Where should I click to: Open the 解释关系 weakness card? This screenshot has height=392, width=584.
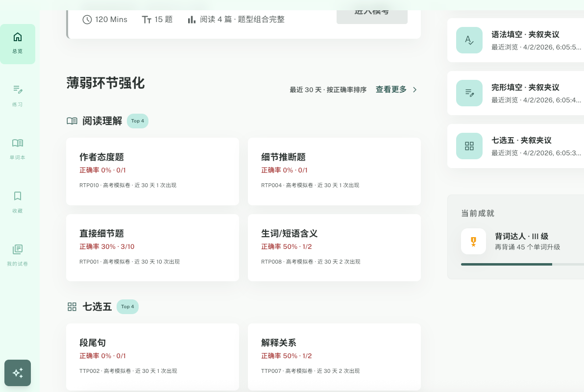pyautogui.click(x=334, y=357)
